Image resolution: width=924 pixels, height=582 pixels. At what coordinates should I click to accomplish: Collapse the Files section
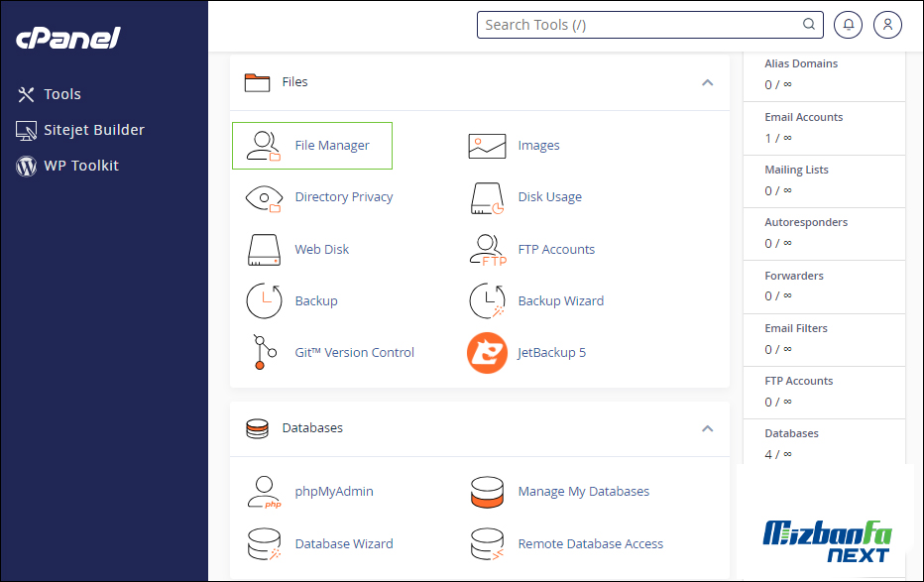pyautogui.click(x=707, y=82)
